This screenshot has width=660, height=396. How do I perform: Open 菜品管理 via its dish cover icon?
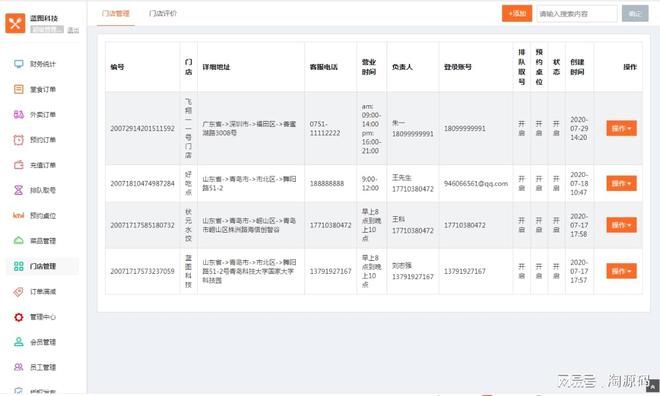pos(19,241)
